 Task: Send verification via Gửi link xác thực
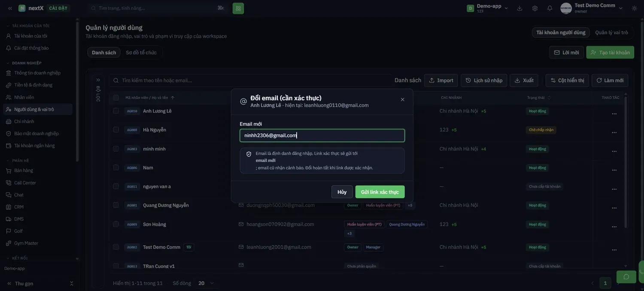pyautogui.click(x=380, y=192)
